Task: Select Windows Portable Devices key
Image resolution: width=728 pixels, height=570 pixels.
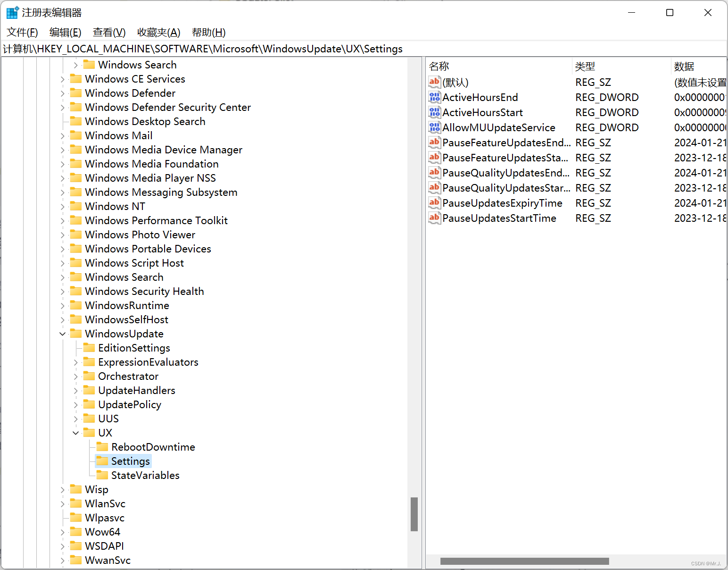Action: (148, 249)
